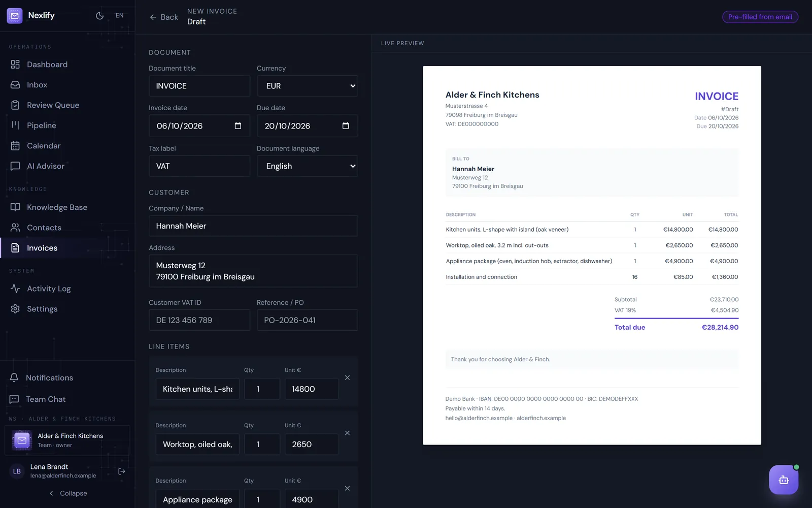Click the Contacts people icon
The image size is (812, 508).
click(x=15, y=228)
